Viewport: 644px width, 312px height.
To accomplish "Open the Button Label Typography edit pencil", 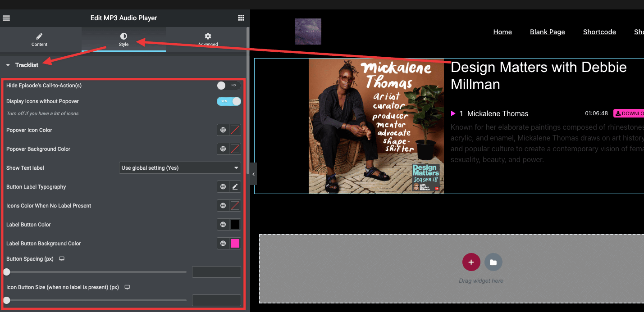I will click(x=235, y=186).
